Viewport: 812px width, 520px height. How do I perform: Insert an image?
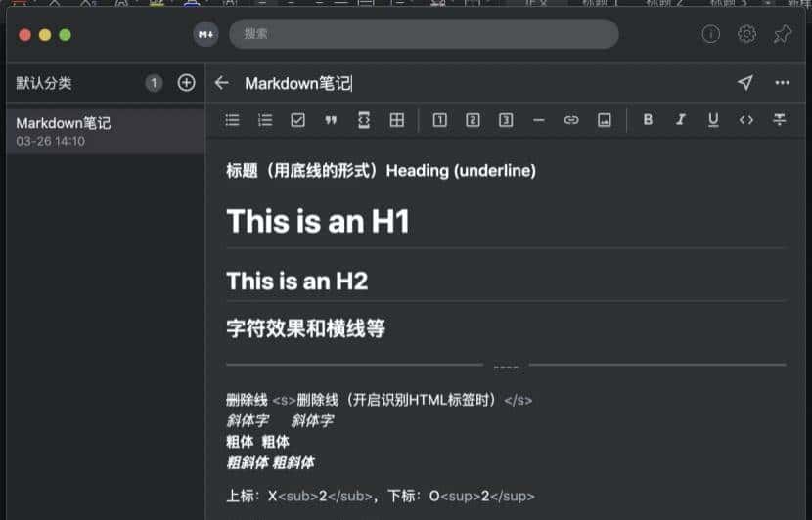pos(605,120)
